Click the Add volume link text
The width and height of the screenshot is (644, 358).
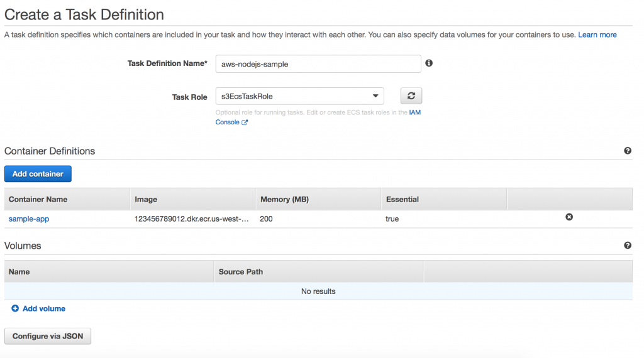[x=44, y=308]
